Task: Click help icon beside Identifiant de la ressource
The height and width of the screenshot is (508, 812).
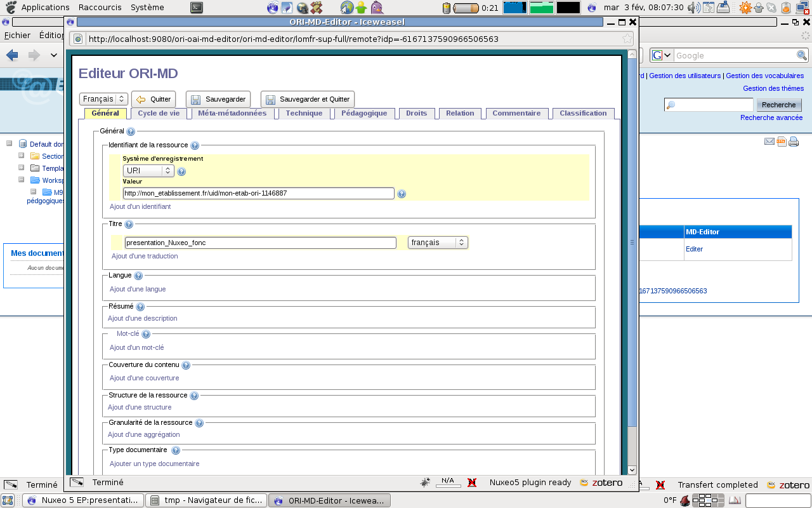Action: point(195,145)
